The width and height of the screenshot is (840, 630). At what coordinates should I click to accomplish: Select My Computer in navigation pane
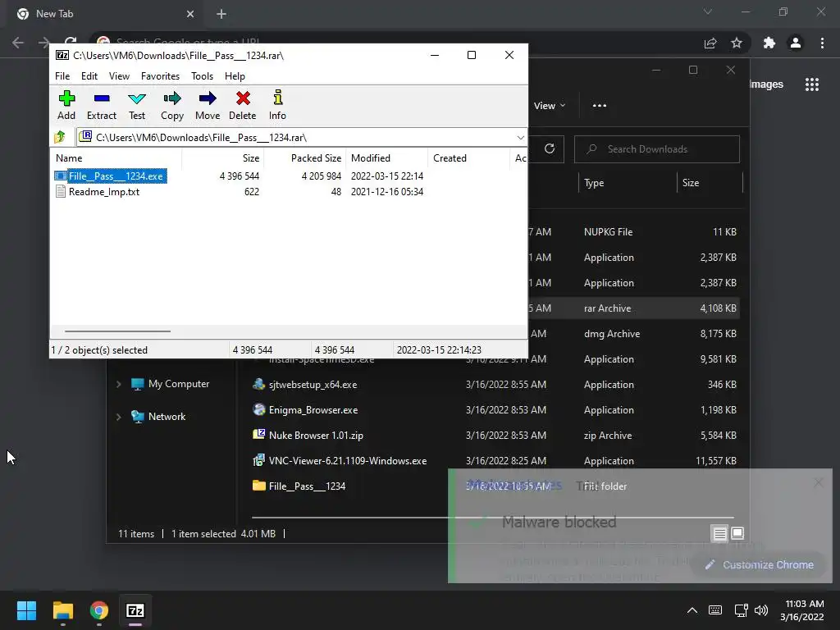171,384
